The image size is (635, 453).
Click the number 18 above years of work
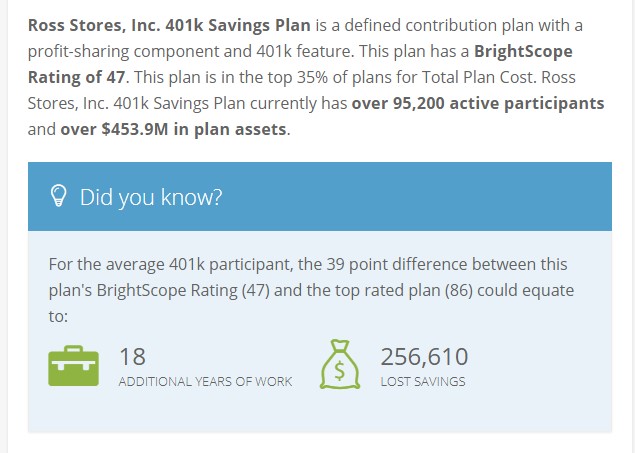coord(132,356)
